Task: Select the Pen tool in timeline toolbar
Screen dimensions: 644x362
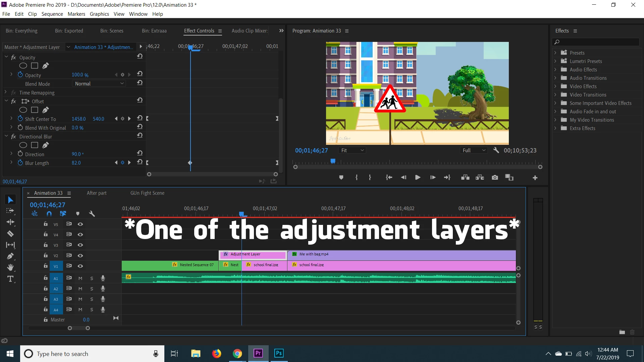Action: point(10,256)
